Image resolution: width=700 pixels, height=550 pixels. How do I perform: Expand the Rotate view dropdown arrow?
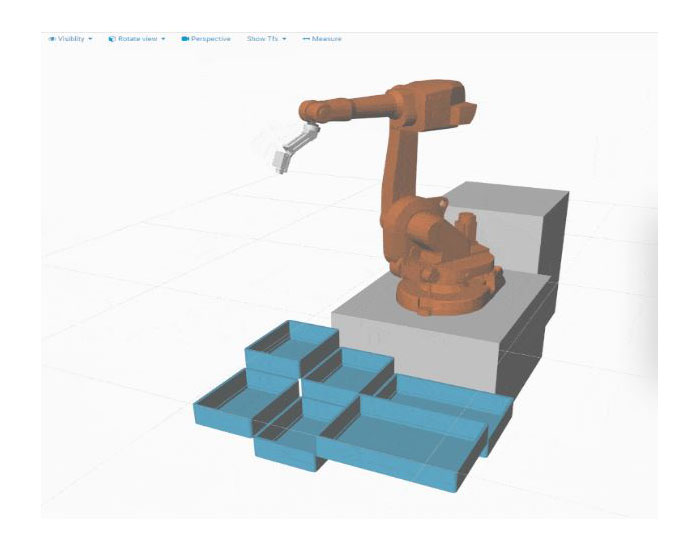click(163, 39)
